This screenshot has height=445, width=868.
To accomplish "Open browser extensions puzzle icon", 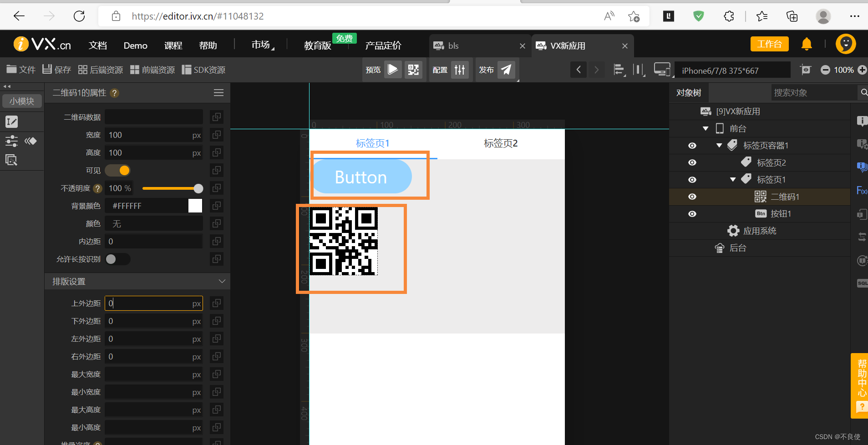I will (x=729, y=16).
